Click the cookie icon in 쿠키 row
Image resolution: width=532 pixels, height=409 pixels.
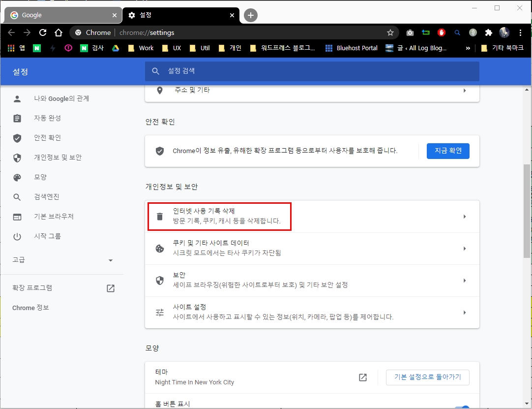coord(159,249)
